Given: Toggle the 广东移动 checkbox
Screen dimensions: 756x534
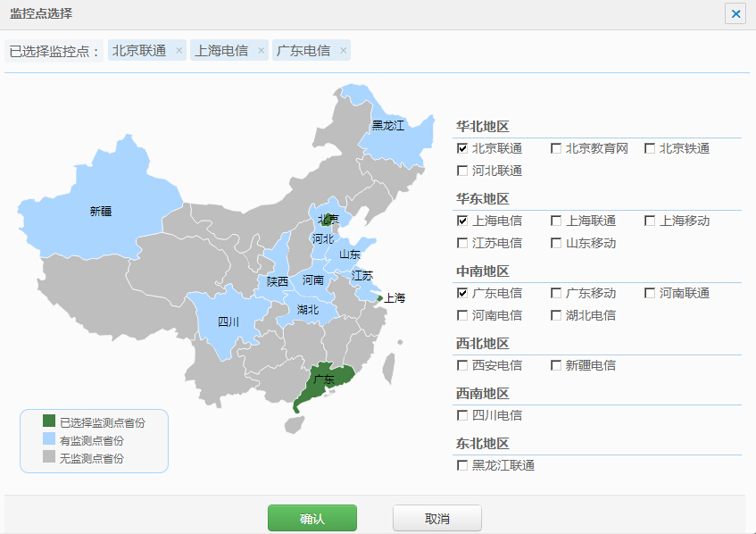Looking at the screenshot, I should point(556,293).
